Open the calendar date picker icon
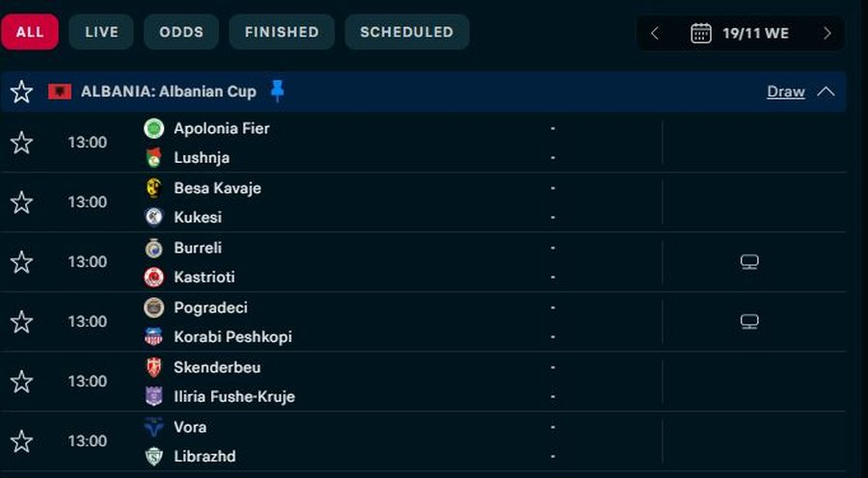This screenshot has height=478, width=868. point(701,33)
